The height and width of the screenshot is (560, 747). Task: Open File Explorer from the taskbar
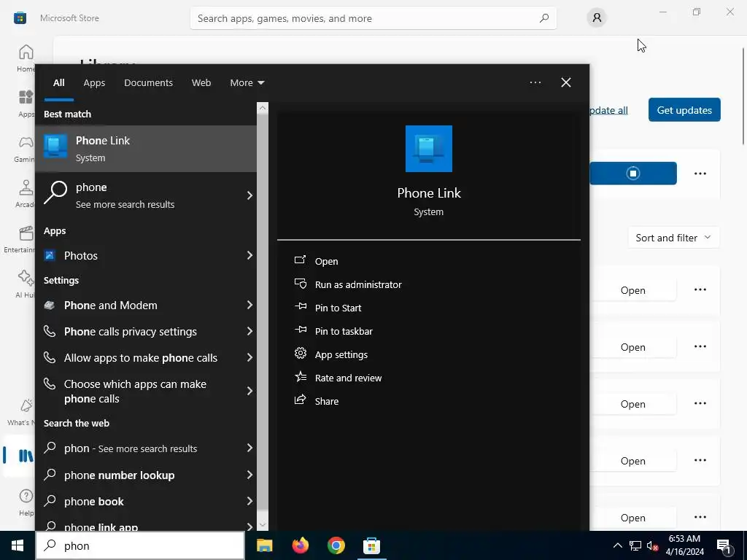(264, 545)
